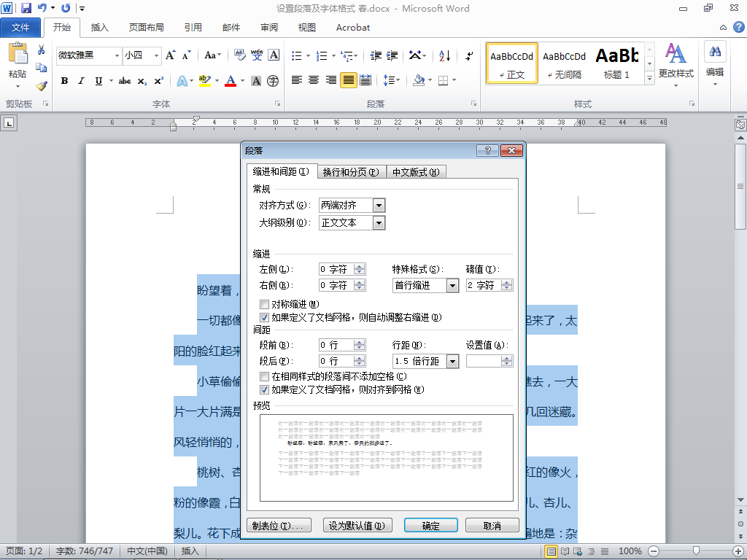Toggle the bullet list icon
The width and height of the screenshot is (747, 560).
[x=297, y=55]
